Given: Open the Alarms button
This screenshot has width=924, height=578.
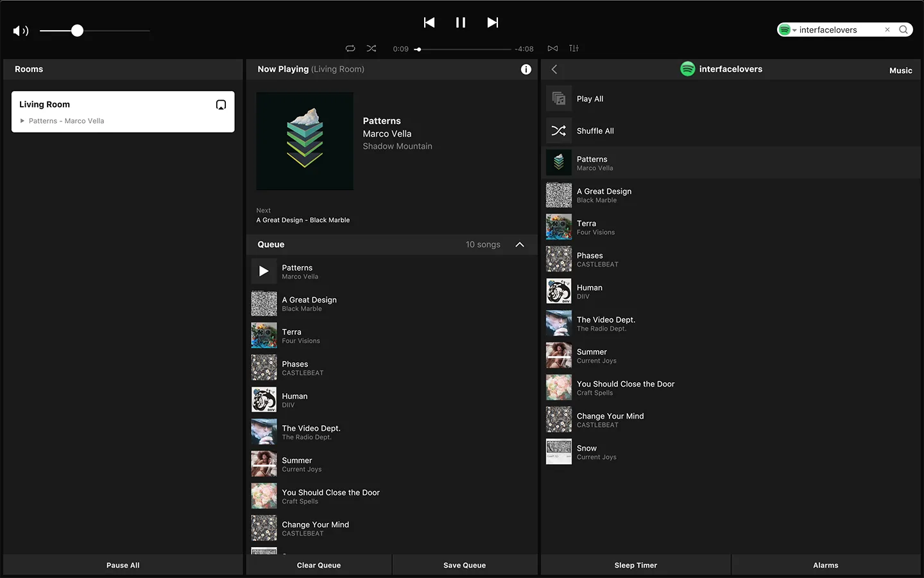Looking at the screenshot, I should pos(826,565).
